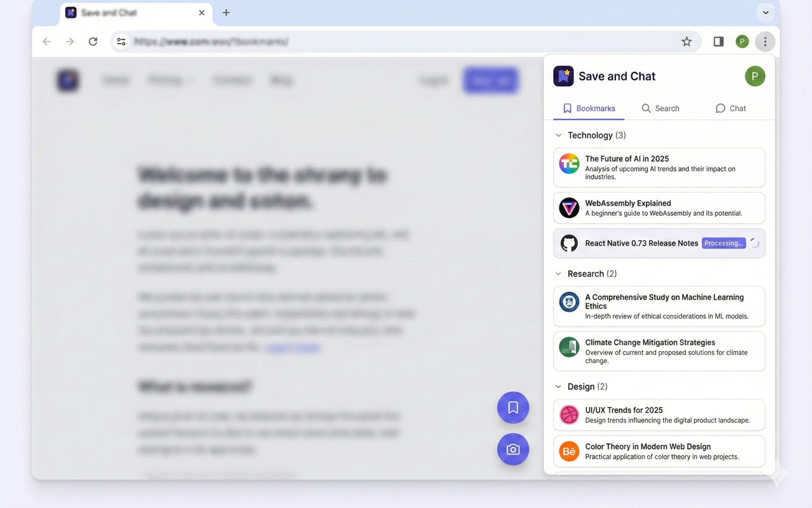Viewport: 812px width, 508px height.
Task: Click the Save and Chat extension logo
Action: [563, 76]
